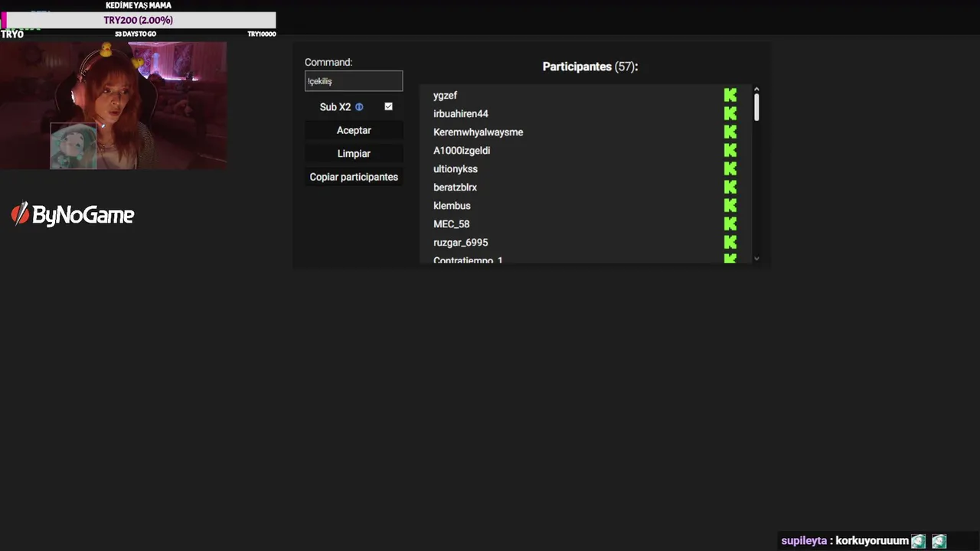
Task: Click the Participantes (57) heading
Action: (x=590, y=67)
